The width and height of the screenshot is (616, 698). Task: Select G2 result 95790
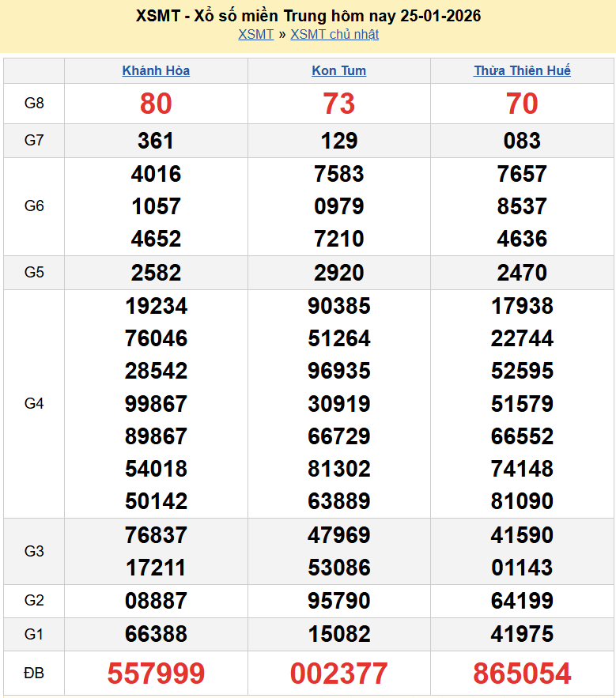pyautogui.click(x=338, y=601)
